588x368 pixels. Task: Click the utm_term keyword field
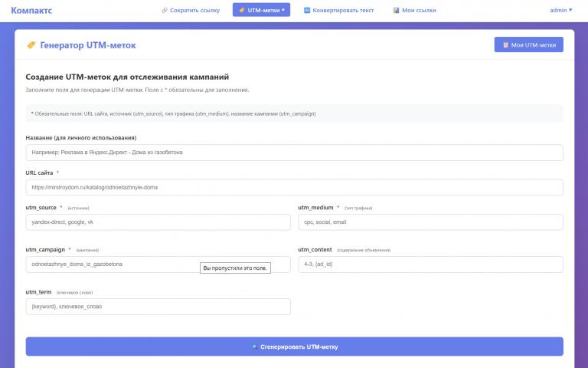click(x=158, y=306)
